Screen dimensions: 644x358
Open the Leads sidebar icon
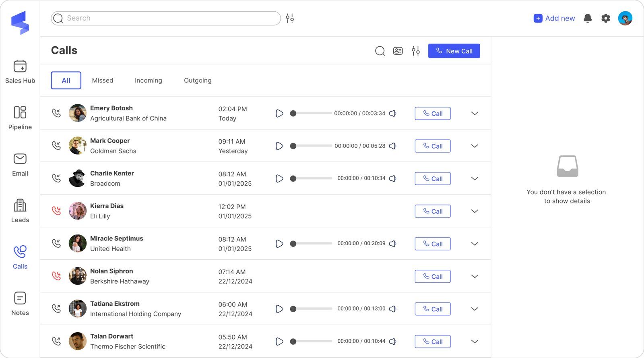(20, 211)
